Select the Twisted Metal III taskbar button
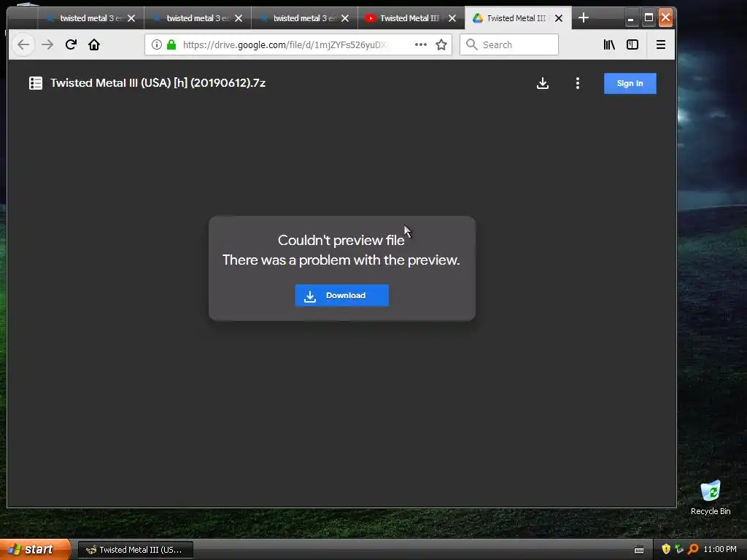Viewport: 747px width, 560px height. tap(135, 550)
